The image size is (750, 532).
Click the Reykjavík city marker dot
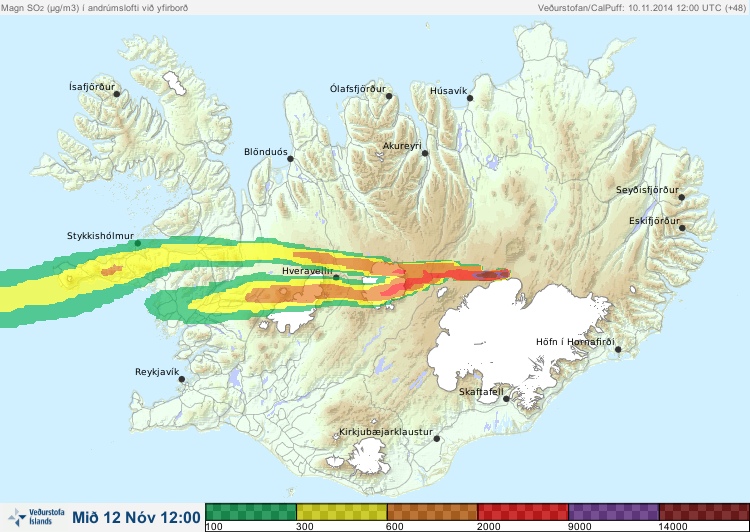point(182,379)
